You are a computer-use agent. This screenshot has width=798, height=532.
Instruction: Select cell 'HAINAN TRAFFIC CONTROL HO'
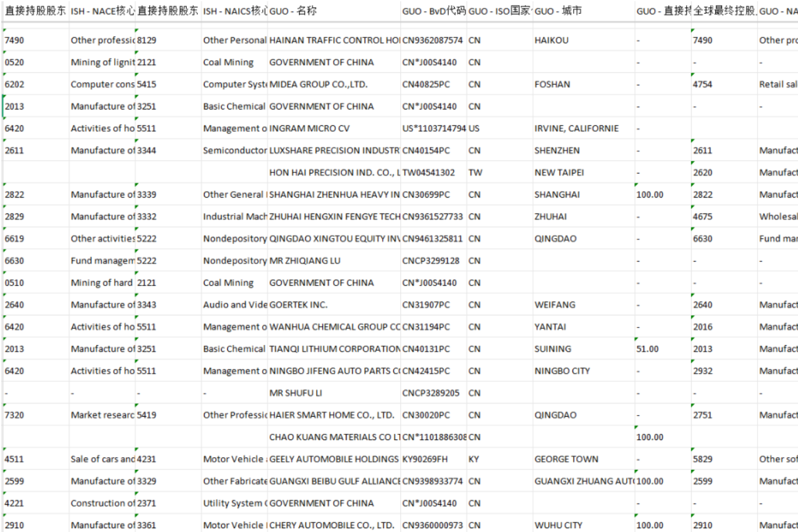334,41
